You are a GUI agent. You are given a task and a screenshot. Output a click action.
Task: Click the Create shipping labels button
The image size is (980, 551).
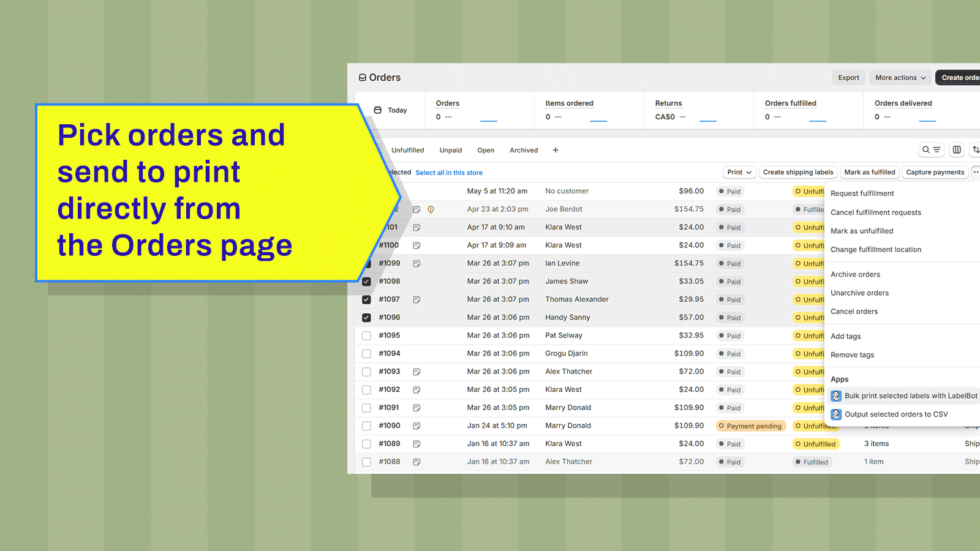click(x=797, y=173)
